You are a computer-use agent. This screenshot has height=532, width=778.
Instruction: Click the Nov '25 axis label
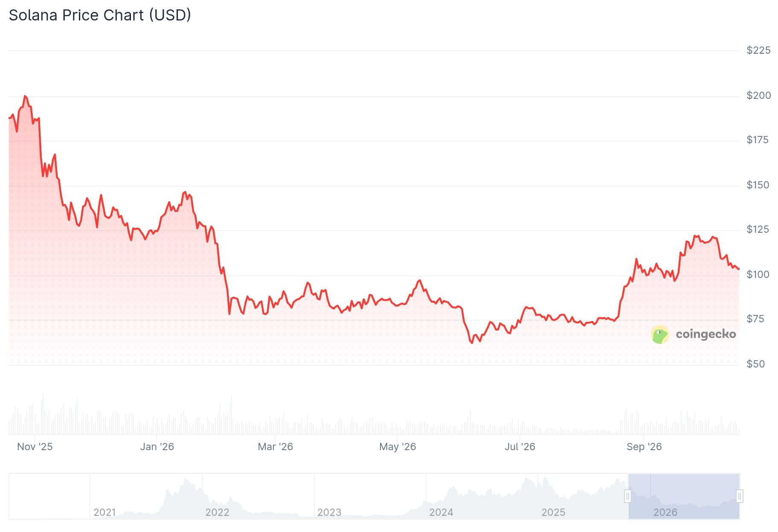coord(35,447)
